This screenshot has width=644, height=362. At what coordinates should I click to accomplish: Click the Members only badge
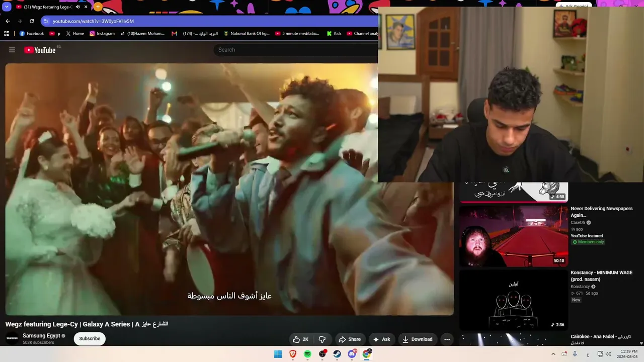tap(588, 242)
